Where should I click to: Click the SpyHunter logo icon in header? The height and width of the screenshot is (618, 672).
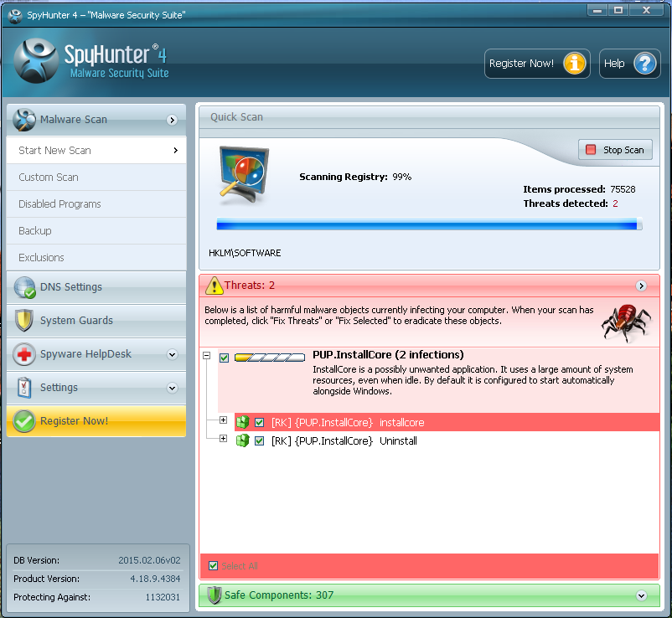click(35, 61)
